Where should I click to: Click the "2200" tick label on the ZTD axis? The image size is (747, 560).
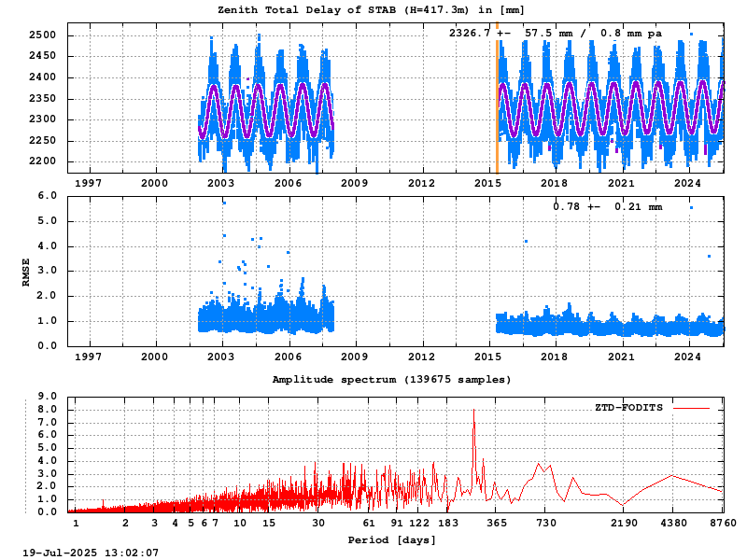[x=42, y=161]
